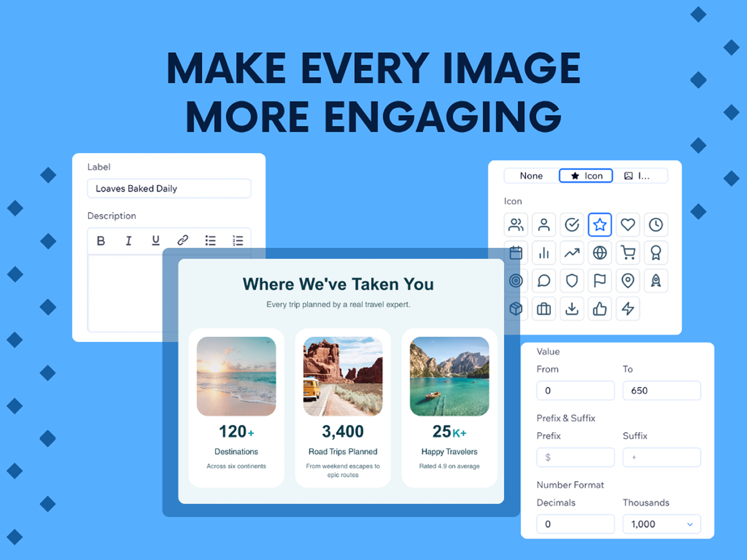Open the Thousands format dropdown

[x=662, y=524]
